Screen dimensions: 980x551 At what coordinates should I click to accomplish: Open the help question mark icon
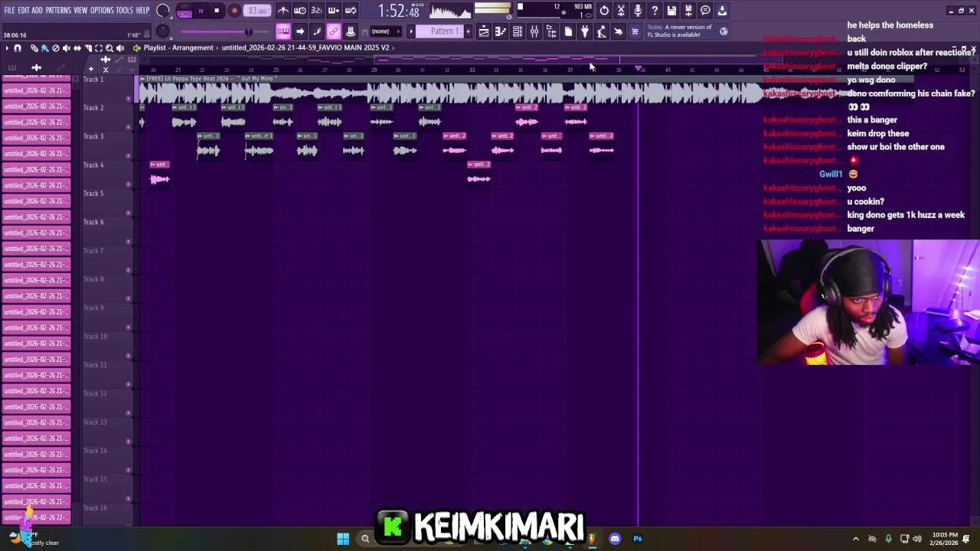tap(655, 11)
